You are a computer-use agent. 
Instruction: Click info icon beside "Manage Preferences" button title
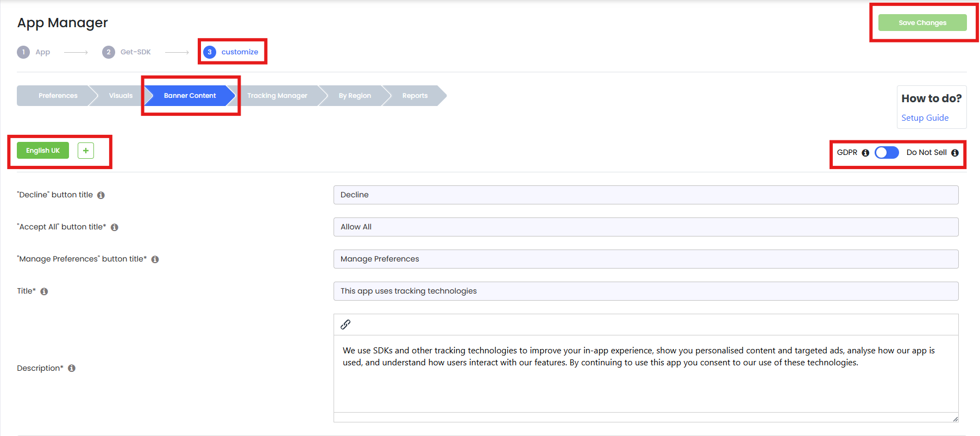[155, 259]
